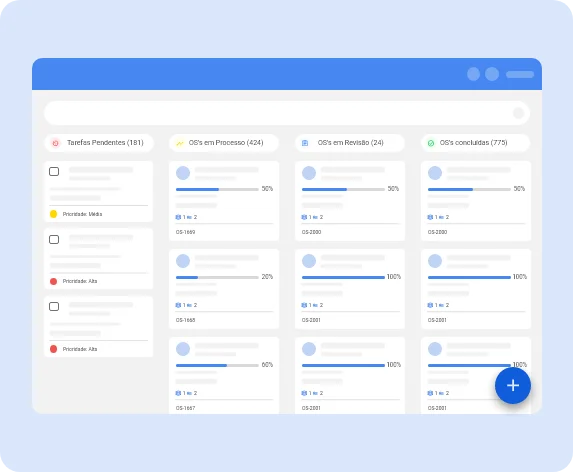
Task: Click the yellow Prioridade Média priority dot
Action: click(53, 214)
